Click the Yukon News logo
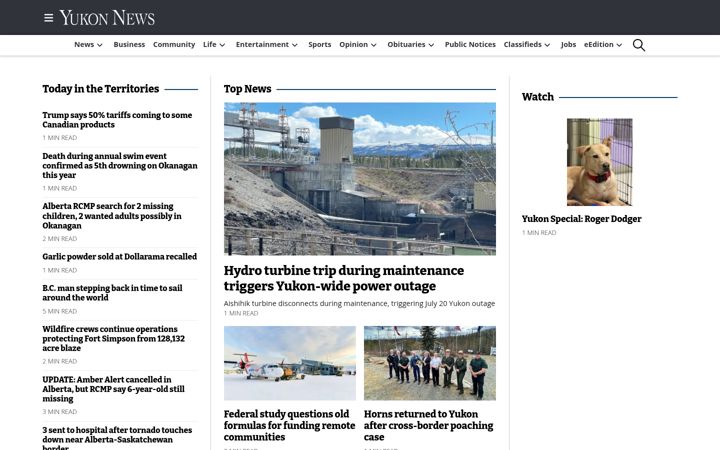The width and height of the screenshot is (720, 450). pos(107,18)
